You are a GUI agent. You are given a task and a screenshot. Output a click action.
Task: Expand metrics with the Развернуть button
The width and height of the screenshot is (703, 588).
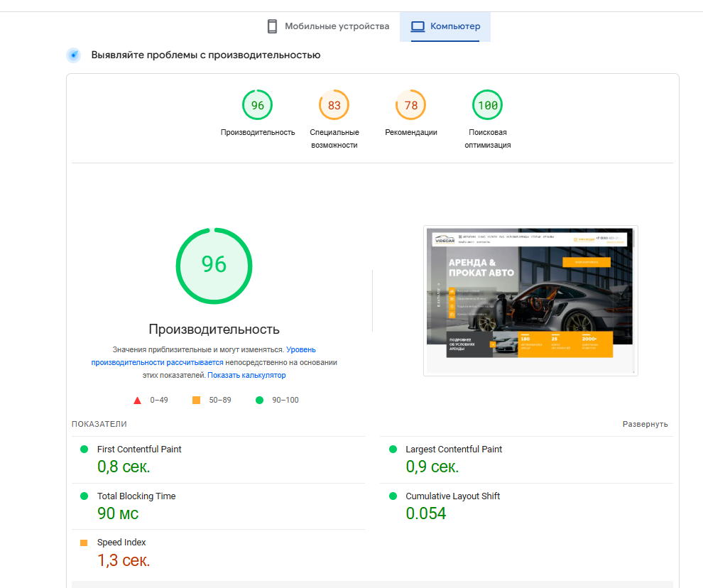tap(645, 424)
